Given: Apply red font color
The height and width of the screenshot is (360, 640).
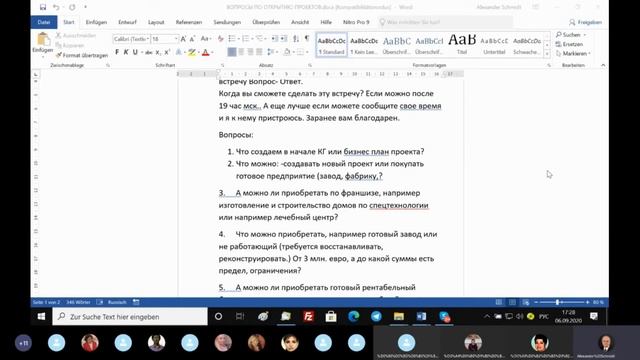Looking at the screenshot, I should point(206,52).
